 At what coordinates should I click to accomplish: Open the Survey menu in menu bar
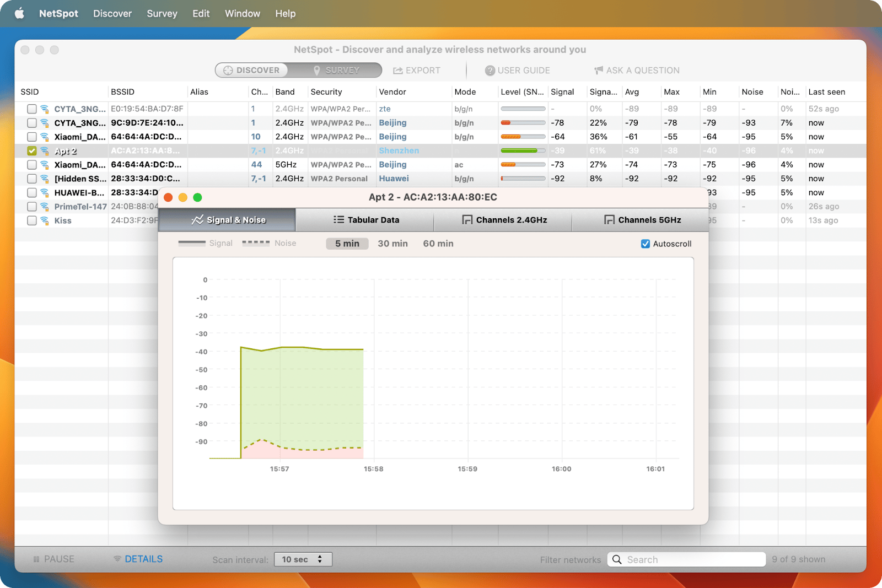coord(162,13)
